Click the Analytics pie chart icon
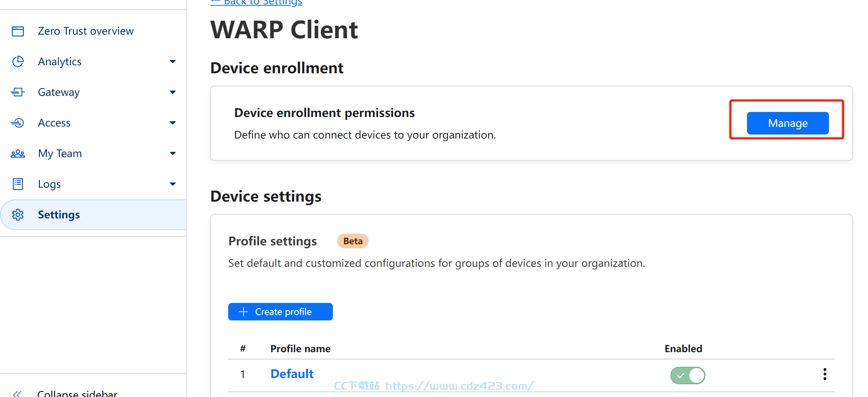The image size is (868, 397). 18,62
